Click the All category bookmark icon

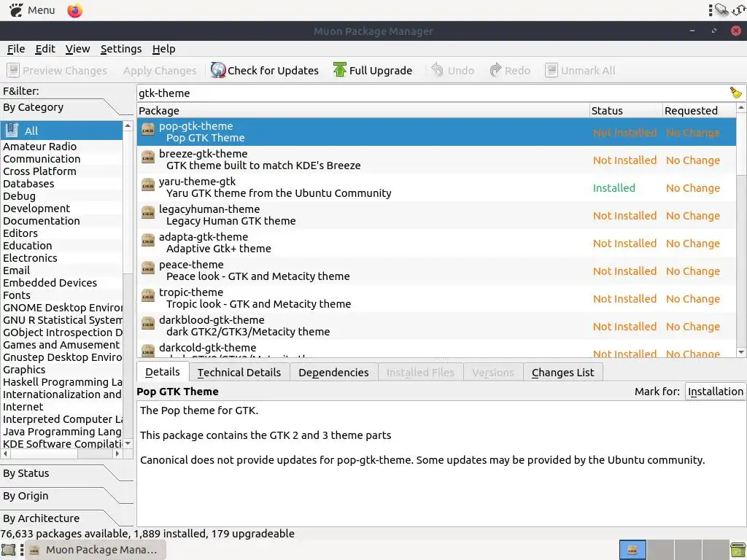pos(12,131)
